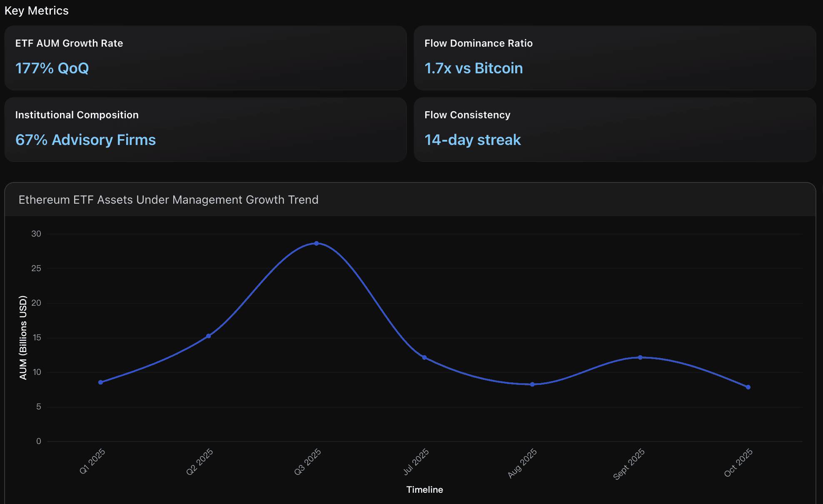Image resolution: width=823 pixels, height=504 pixels.
Task: Click the Q2 2025 data point
Action: click(209, 336)
